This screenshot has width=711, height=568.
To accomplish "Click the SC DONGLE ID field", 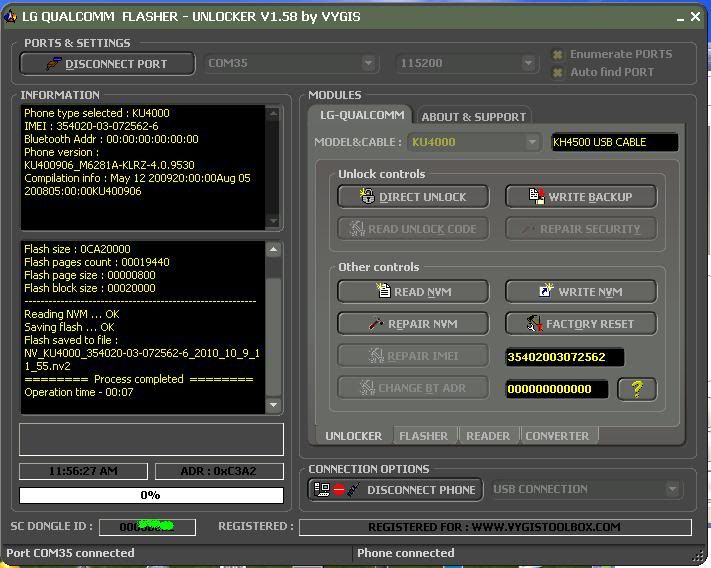I will pyautogui.click(x=147, y=527).
